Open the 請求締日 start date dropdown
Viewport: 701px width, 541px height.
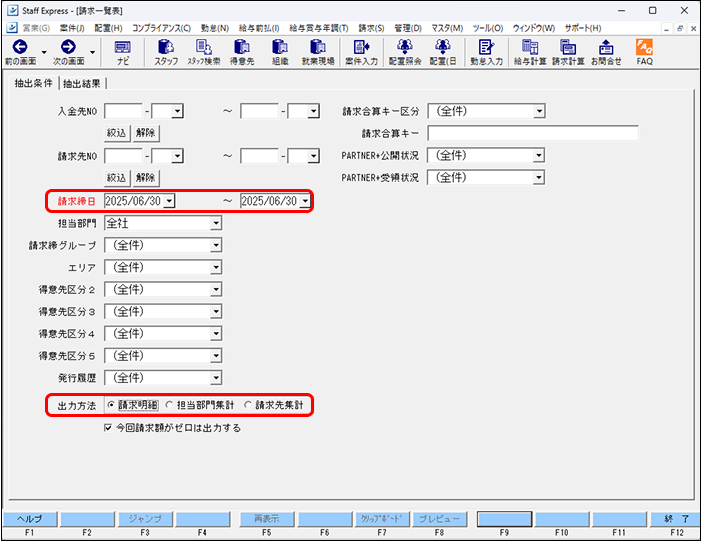[x=169, y=201]
